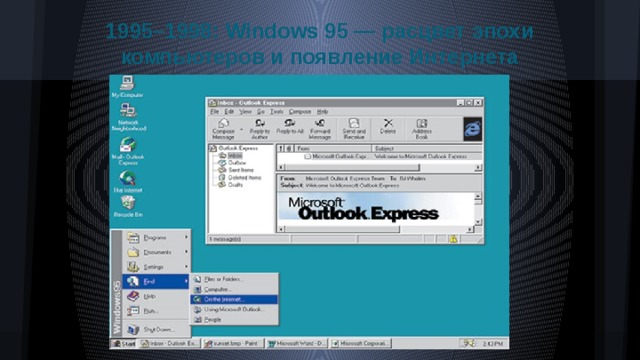
Task: Select the Deleted Items folder
Action: [x=240, y=177]
